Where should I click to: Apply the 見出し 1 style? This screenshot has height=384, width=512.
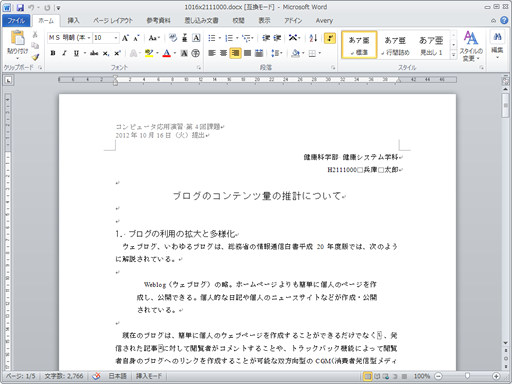coord(431,45)
